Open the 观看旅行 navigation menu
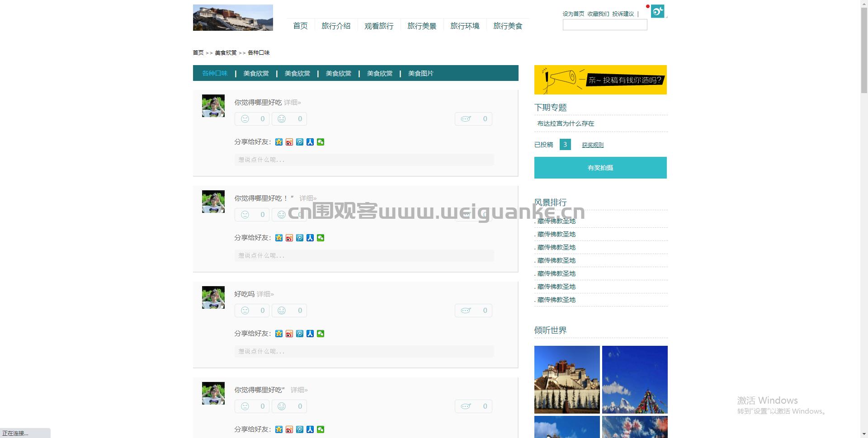Screen dimensions: 868x438 pos(379,26)
